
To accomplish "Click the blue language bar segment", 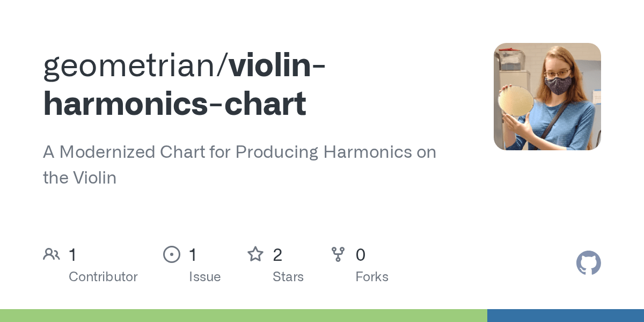I will coord(565,316).
